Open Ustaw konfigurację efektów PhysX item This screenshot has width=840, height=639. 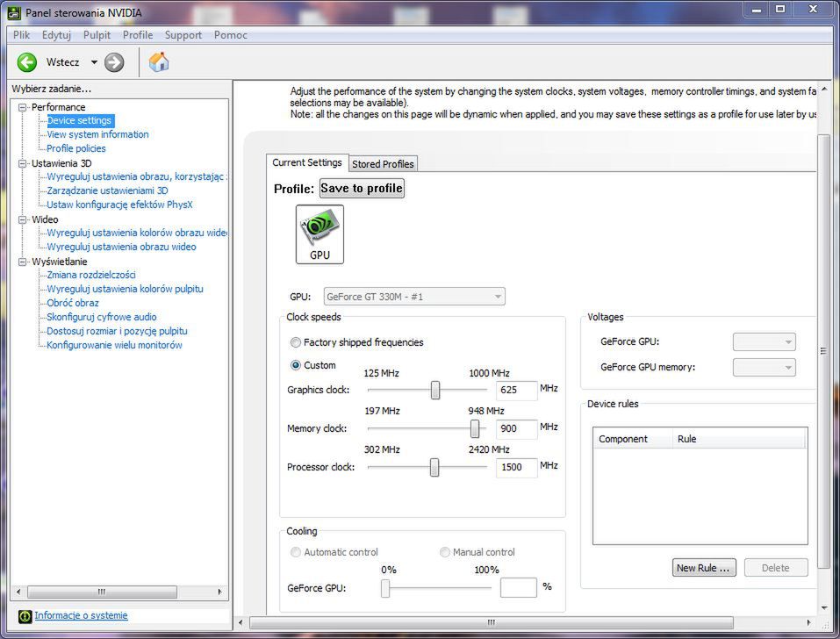119,205
